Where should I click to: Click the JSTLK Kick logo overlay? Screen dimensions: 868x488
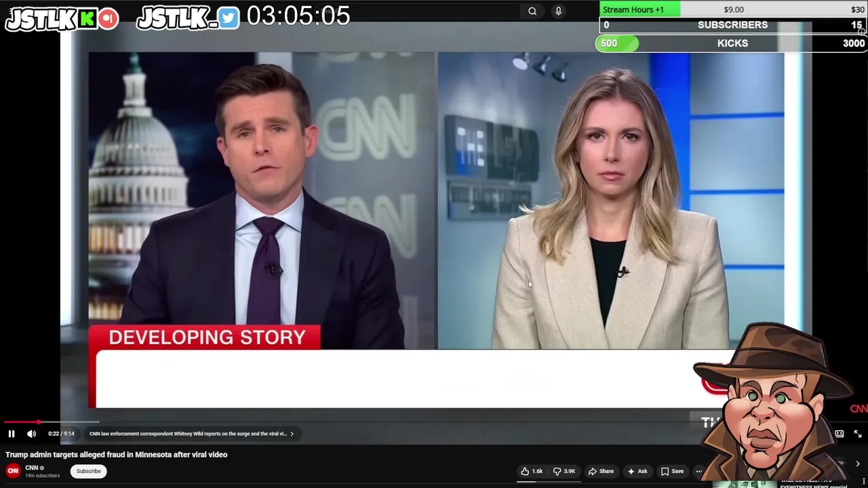pyautogui.click(x=62, y=18)
